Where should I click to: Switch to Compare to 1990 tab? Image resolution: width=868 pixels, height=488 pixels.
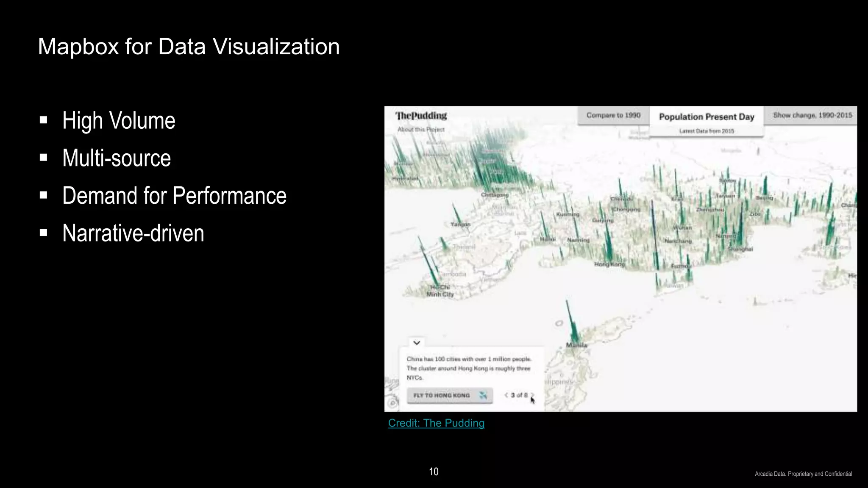tap(613, 115)
